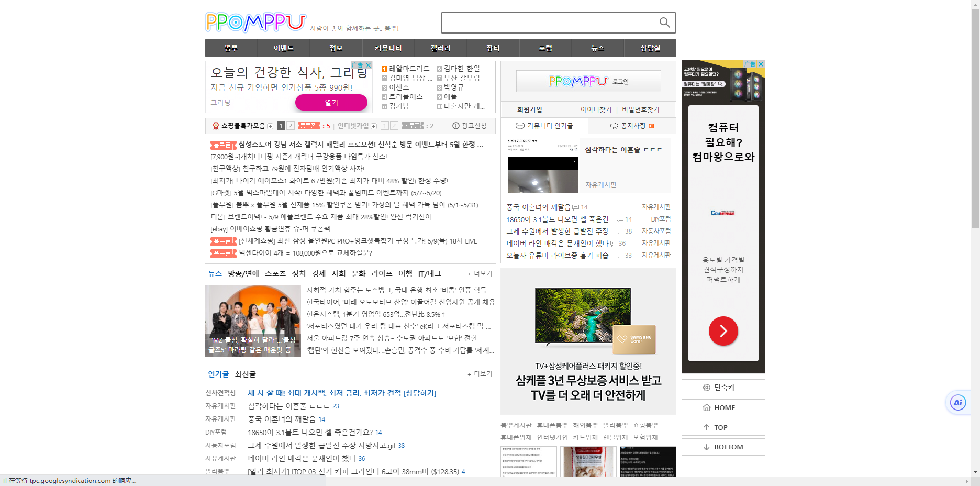Open the Samsung TV 삼케플 ad banner
The width and height of the screenshot is (980, 486).
588,341
